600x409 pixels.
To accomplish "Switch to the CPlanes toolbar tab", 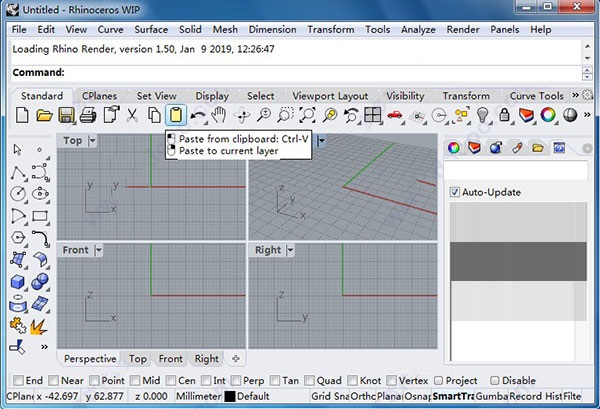I will pyautogui.click(x=99, y=96).
